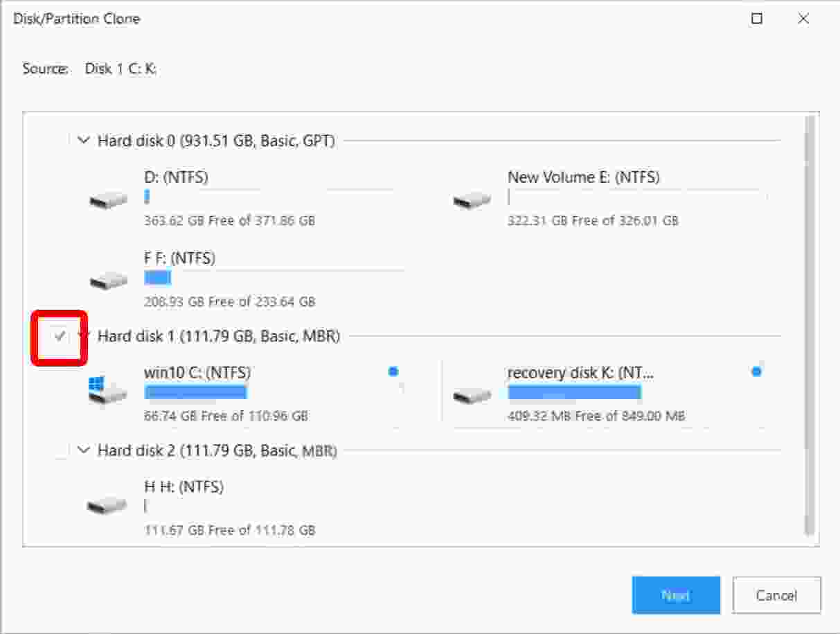Click the "F F: (NTFS)" partition label
Image resolution: width=840 pixels, height=634 pixels.
click(x=179, y=258)
